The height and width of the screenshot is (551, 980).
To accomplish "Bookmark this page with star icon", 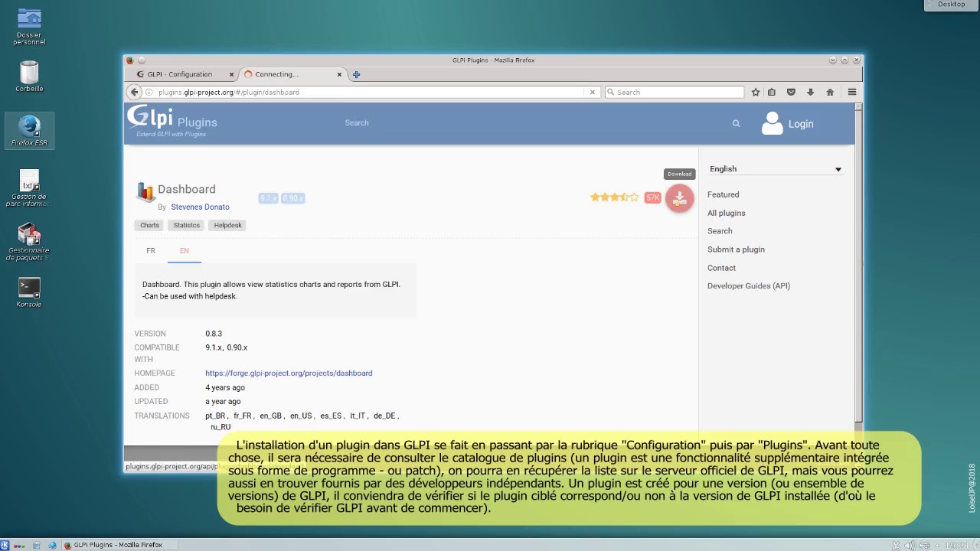I will (756, 92).
